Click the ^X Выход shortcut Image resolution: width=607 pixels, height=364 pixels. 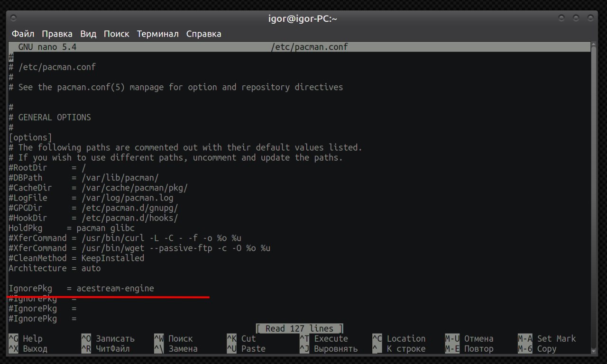click(x=28, y=349)
